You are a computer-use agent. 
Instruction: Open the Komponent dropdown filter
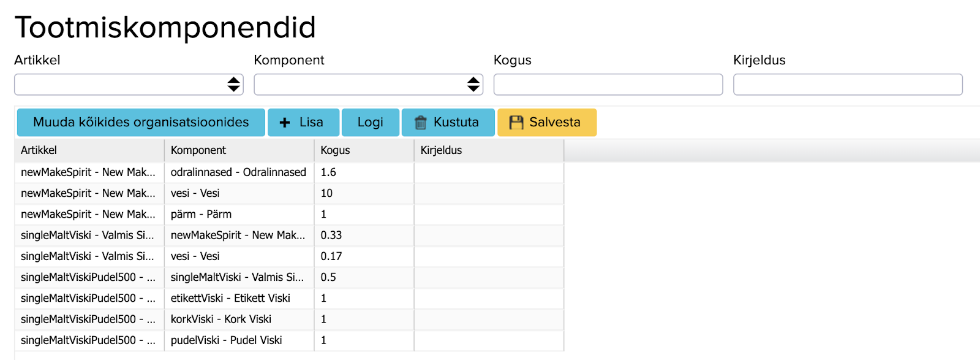(368, 85)
